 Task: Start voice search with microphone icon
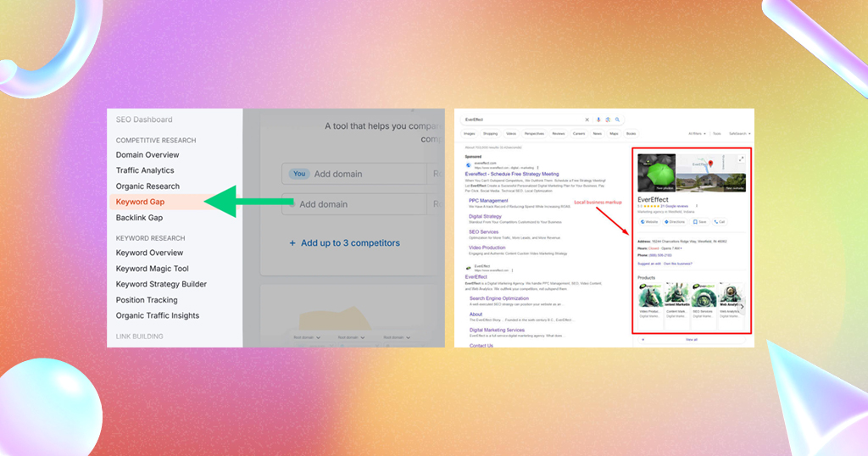598,120
